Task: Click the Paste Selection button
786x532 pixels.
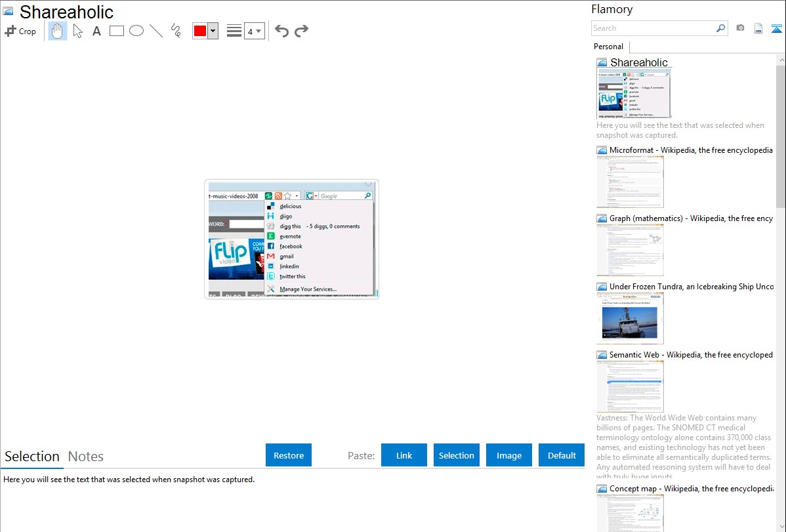Action: (x=457, y=455)
